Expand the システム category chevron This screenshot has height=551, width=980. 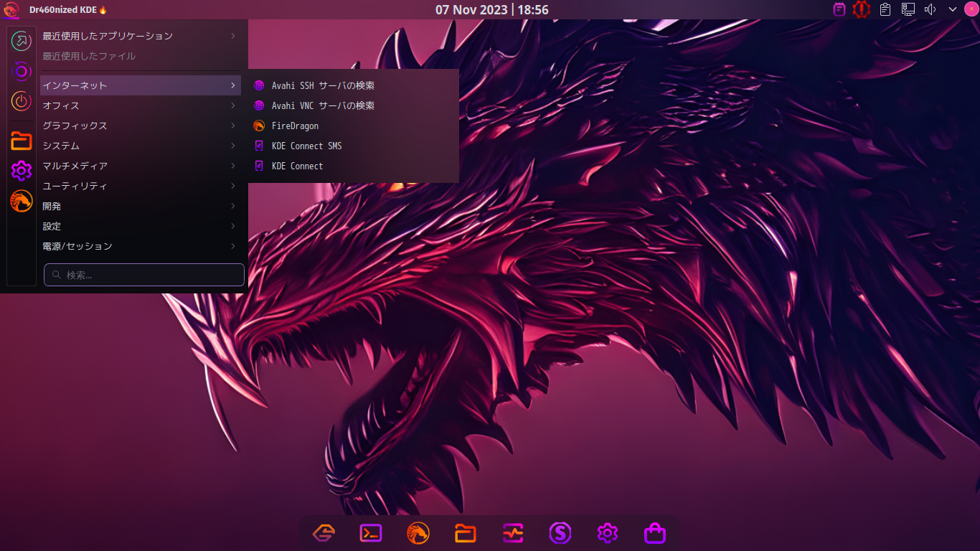pos(233,146)
